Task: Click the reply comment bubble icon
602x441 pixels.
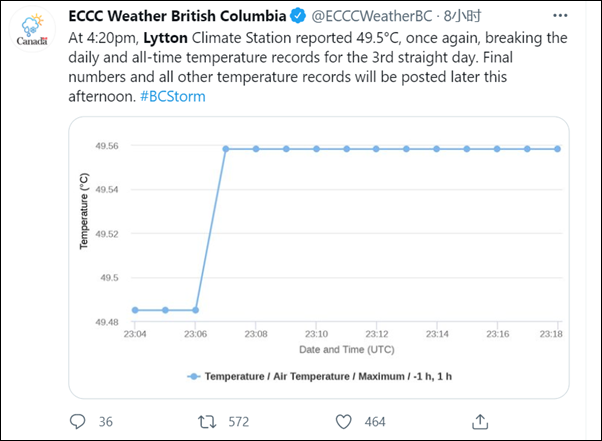Action: [79, 421]
